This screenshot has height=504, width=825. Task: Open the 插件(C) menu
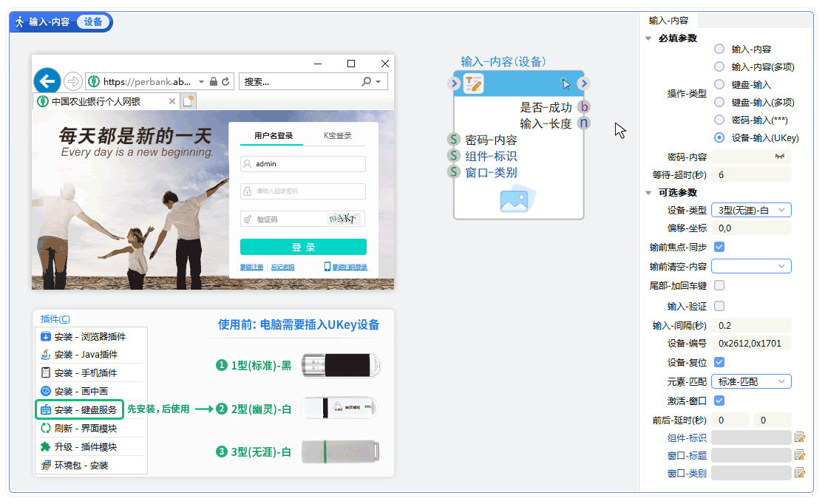(x=53, y=319)
